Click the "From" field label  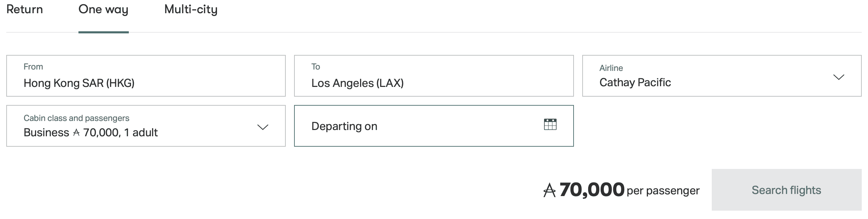click(x=33, y=67)
